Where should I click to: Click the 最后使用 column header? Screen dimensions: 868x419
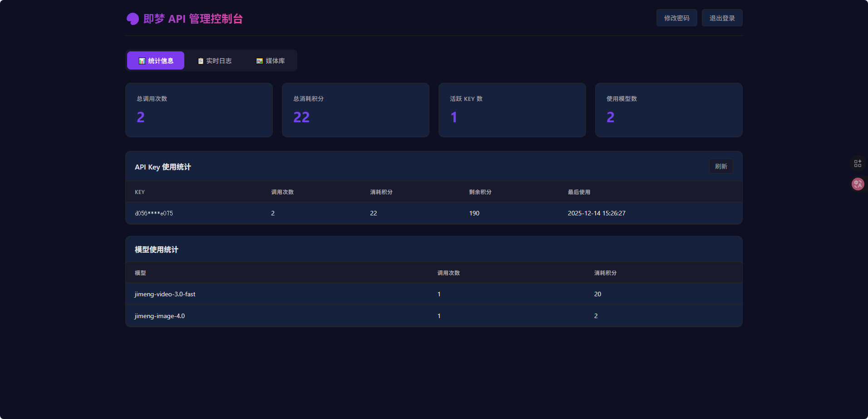pyautogui.click(x=579, y=192)
